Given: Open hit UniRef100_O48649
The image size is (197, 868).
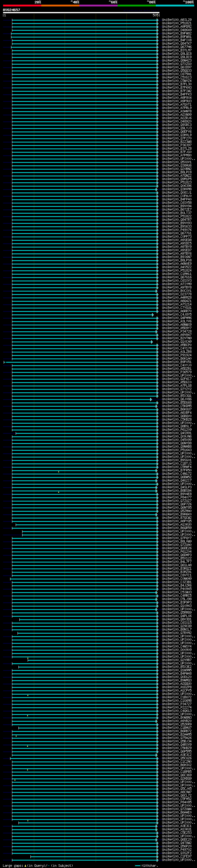Looking at the screenshot, I should click(x=177, y=30).
